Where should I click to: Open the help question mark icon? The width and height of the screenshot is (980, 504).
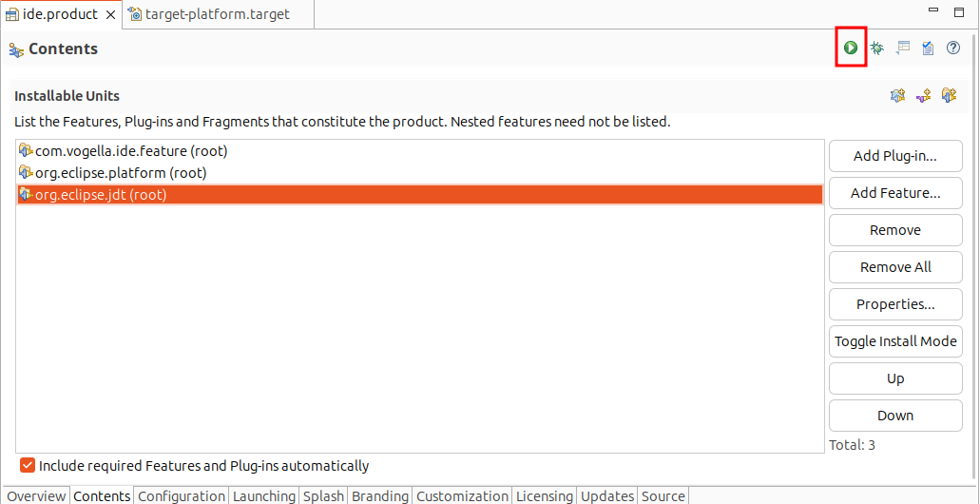pyautogui.click(x=953, y=48)
